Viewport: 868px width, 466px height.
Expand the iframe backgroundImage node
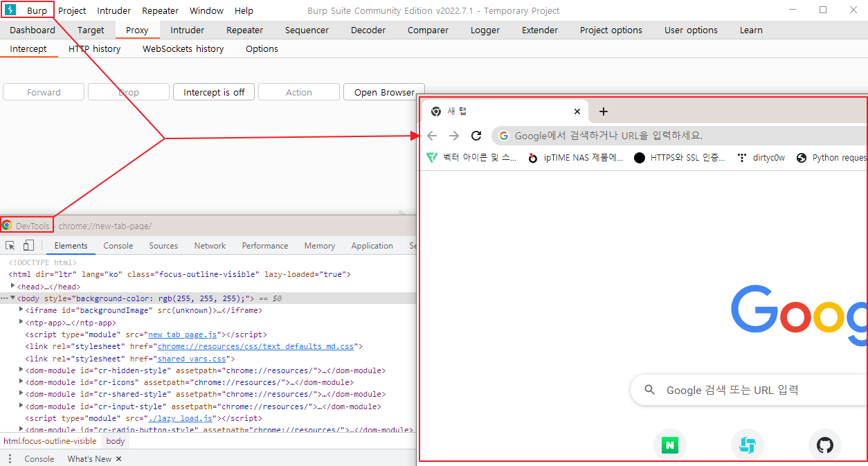click(x=21, y=310)
